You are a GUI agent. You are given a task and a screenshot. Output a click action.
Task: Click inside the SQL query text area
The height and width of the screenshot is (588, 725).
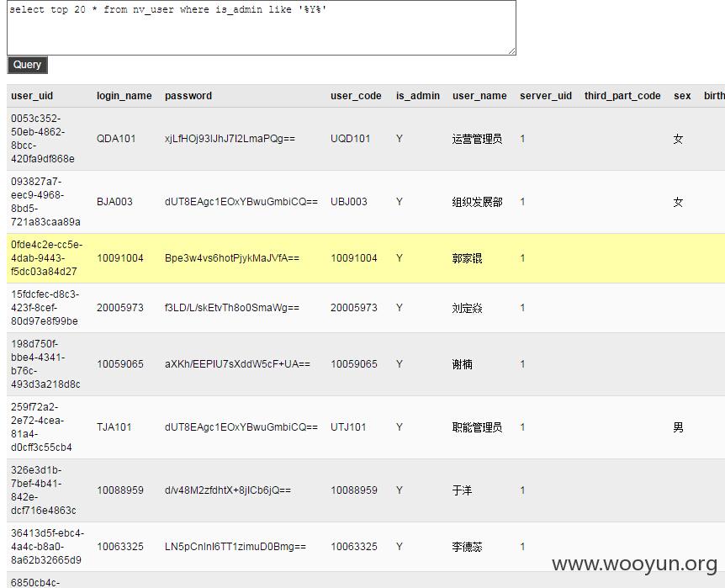(x=262, y=28)
